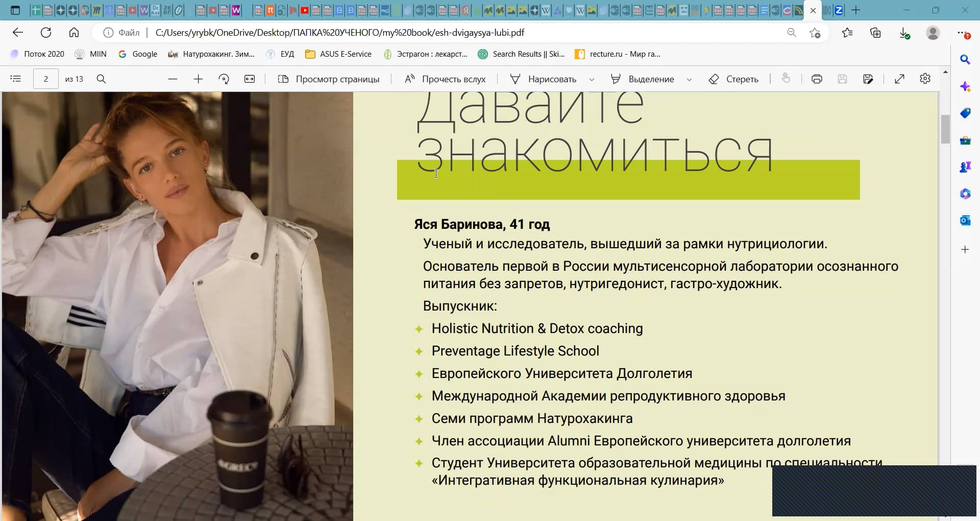
Task: Select the Выделение highlight tool
Action: (x=642, y=79)
